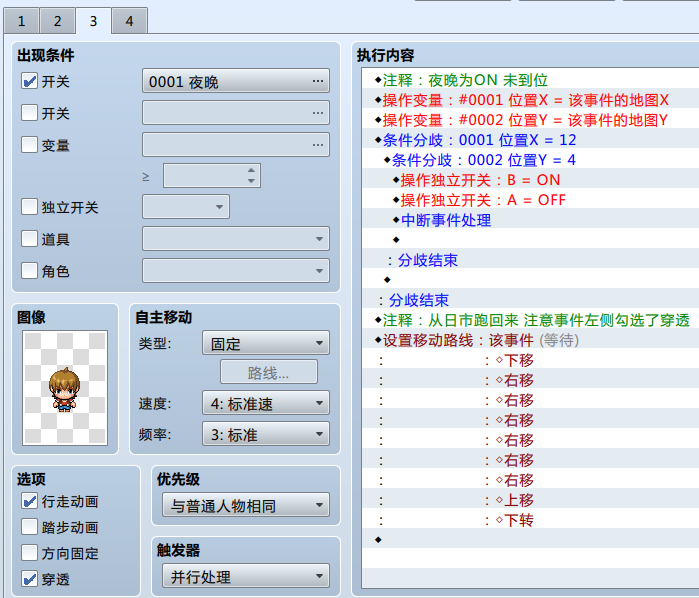Click the disabled 路线... button

tap(269, 372)
